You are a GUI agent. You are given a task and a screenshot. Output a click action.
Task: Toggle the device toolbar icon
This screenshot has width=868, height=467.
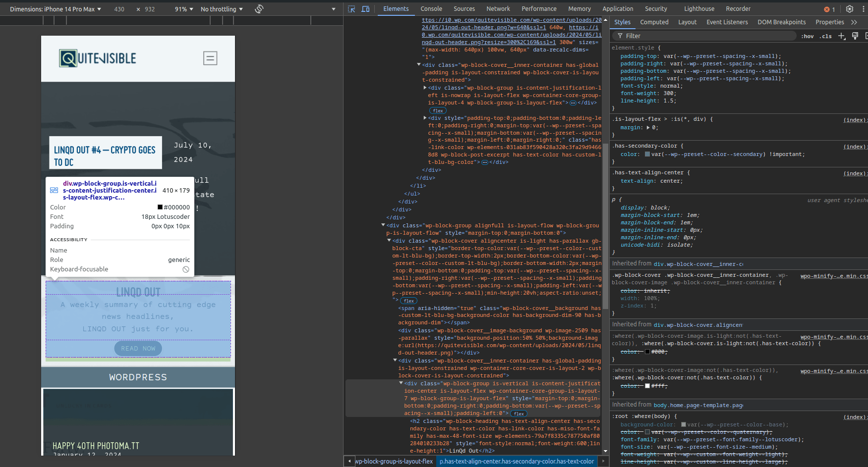(x=365, y=9)
